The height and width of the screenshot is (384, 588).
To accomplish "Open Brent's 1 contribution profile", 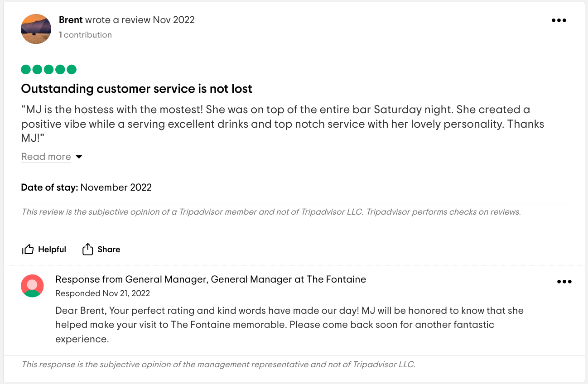I will coord(85,34).
